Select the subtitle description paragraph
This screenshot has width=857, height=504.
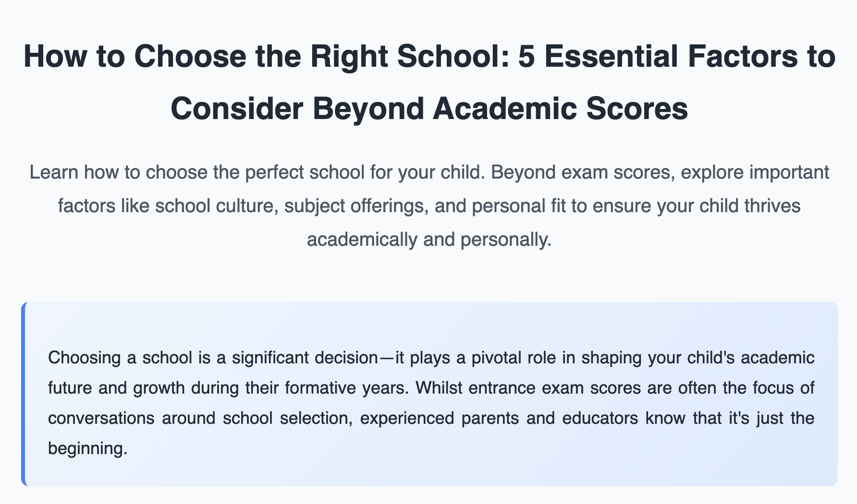[x=429, y=205]
